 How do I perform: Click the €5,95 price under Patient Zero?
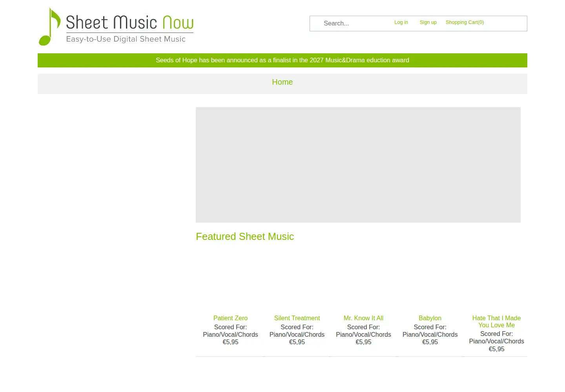230,342
